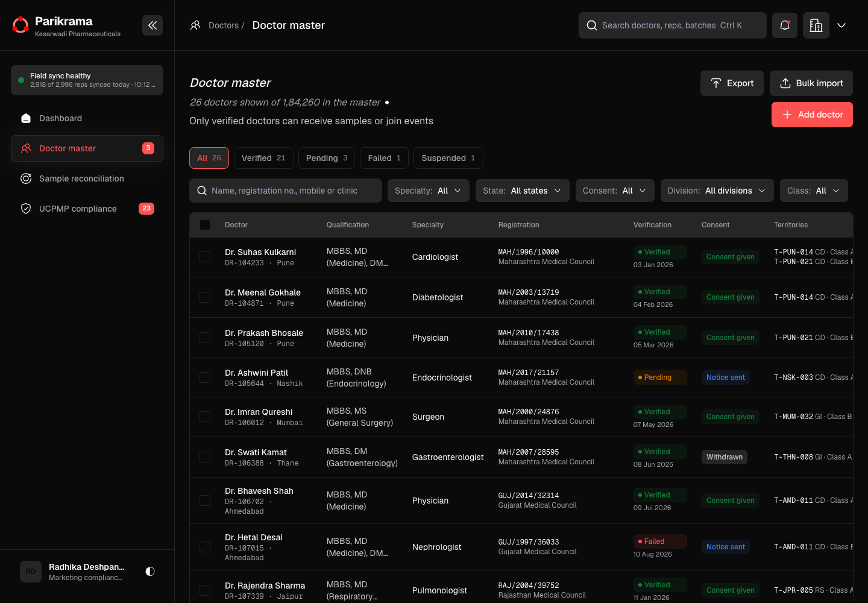Click Pending status for Dr. Ashwini Patil

tap(660, 377)
